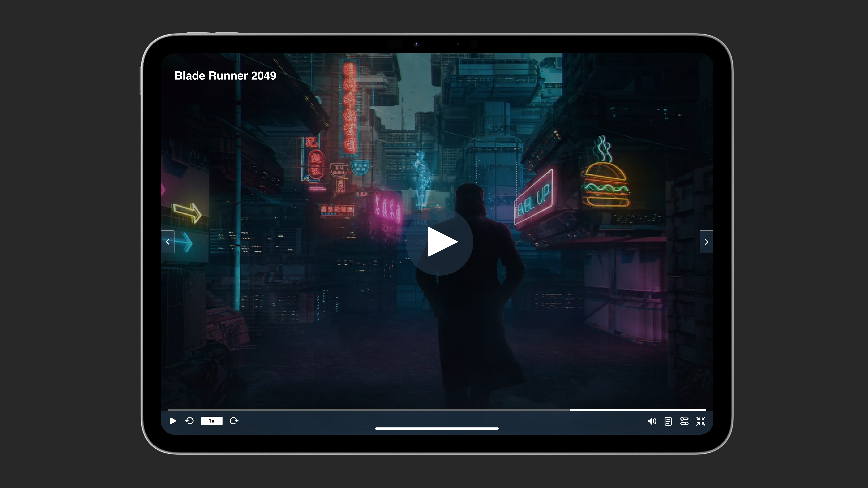Rewind with the counterclockwise arrow icon
The image size is (868, 488).
click(x=189, y=421)
